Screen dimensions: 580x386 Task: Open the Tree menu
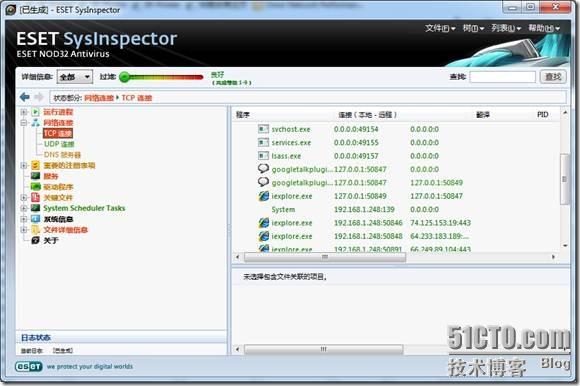473,28
